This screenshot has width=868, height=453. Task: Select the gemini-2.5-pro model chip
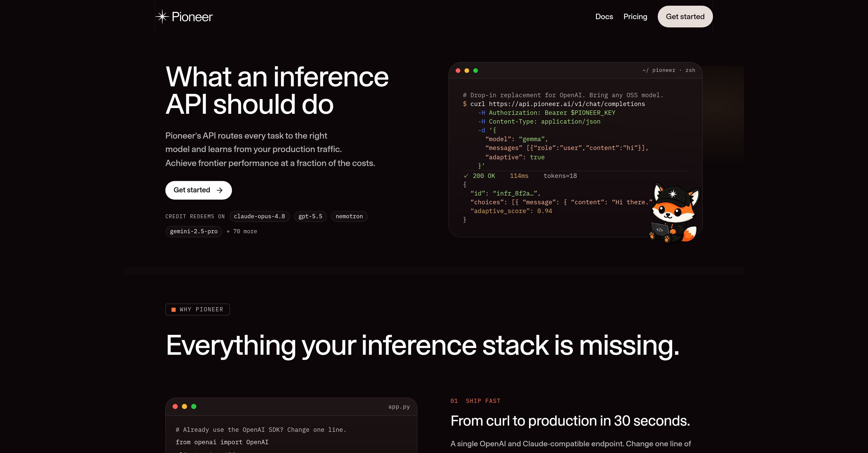click(194, 231)
